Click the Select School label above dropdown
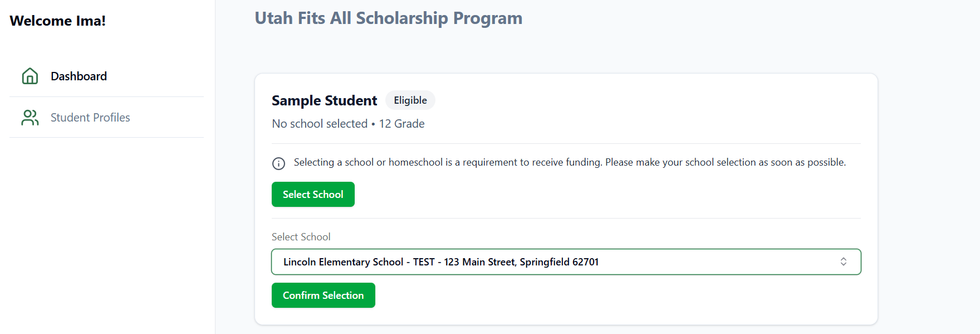The height and width of the screenshot is (334, 980). pos(301,237)
